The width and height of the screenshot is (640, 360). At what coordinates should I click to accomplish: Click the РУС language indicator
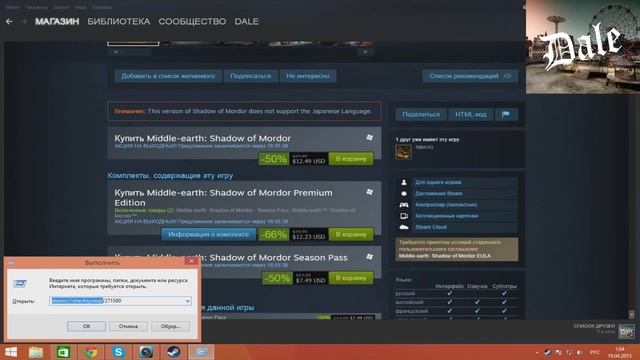(595, 353)
